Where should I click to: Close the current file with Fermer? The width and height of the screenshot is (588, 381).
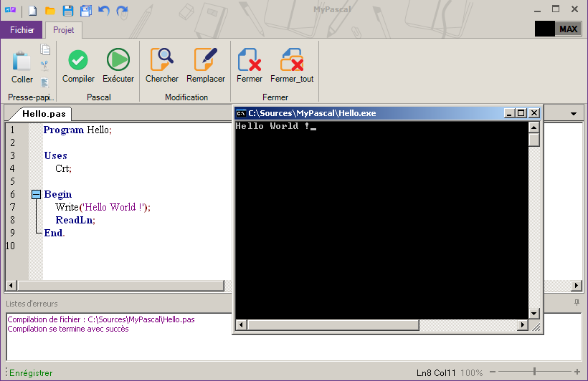249,65
